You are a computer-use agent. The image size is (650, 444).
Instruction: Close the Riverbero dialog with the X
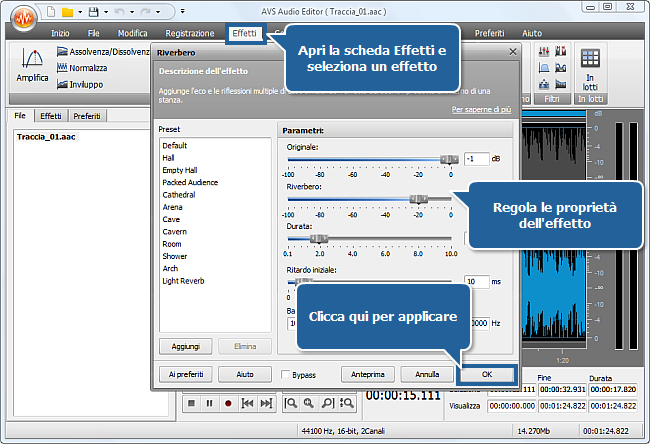pyautogui.click(x=513, y=52)
